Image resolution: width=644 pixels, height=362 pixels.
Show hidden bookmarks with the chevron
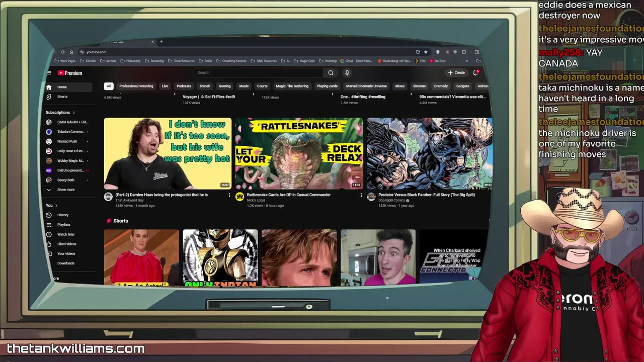click(x=466, y=61)
